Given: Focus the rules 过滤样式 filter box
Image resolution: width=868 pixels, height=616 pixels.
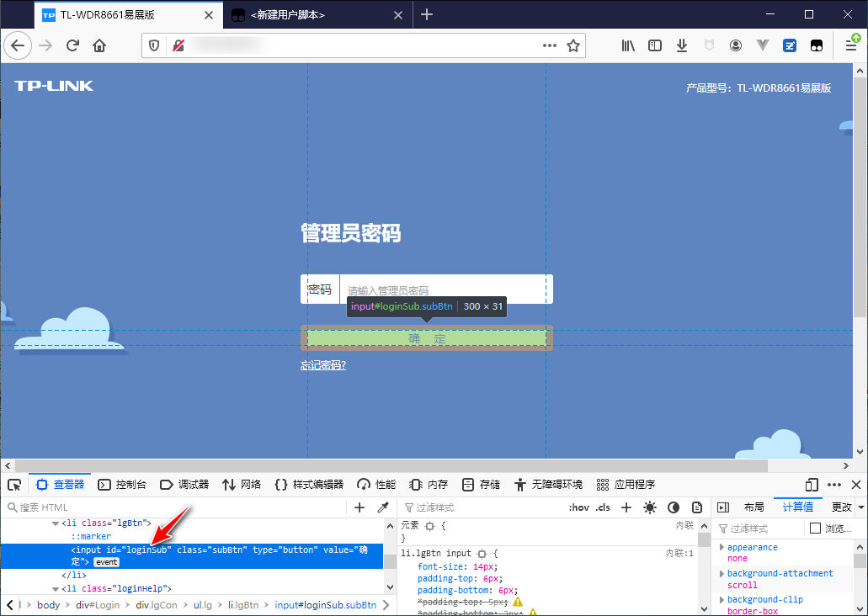Looking at the screenshot, I should 482,507.
